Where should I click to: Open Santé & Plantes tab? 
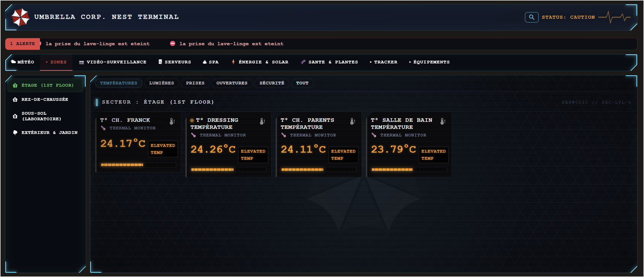(329, 62)
